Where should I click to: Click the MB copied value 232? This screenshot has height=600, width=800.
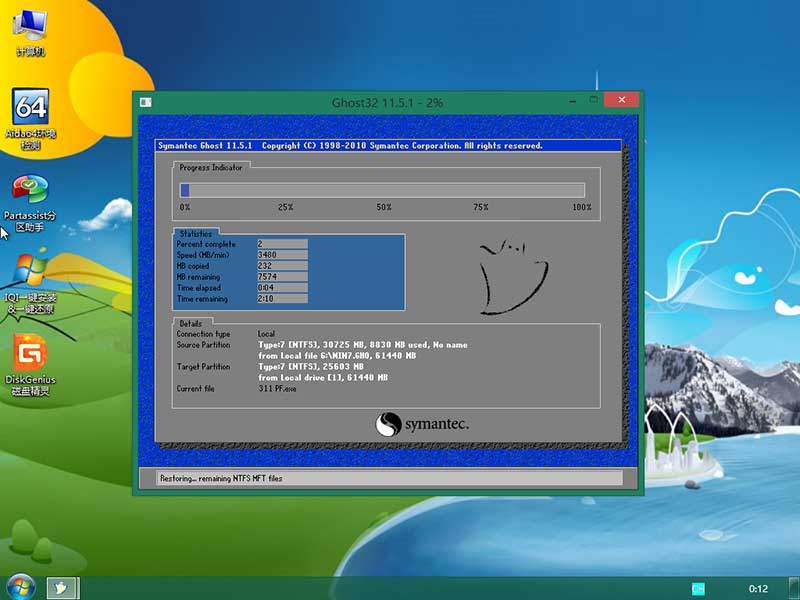[x=282, y=266]
